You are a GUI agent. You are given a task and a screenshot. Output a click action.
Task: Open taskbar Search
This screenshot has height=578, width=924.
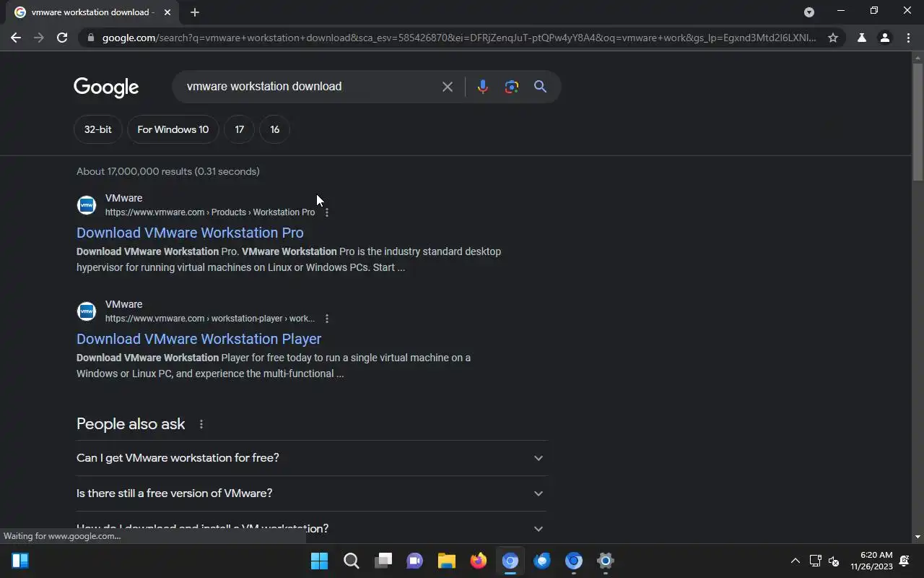click(x=352, y=561)
